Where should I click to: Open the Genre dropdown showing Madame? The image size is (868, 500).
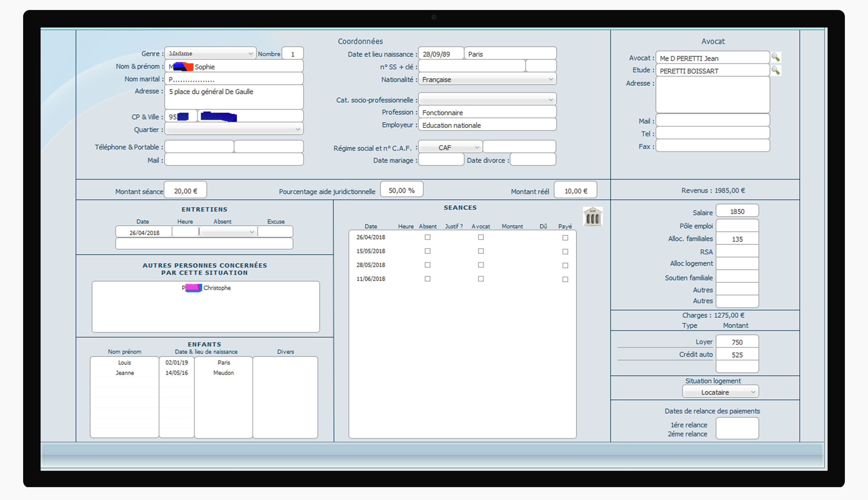coord(250,54)
